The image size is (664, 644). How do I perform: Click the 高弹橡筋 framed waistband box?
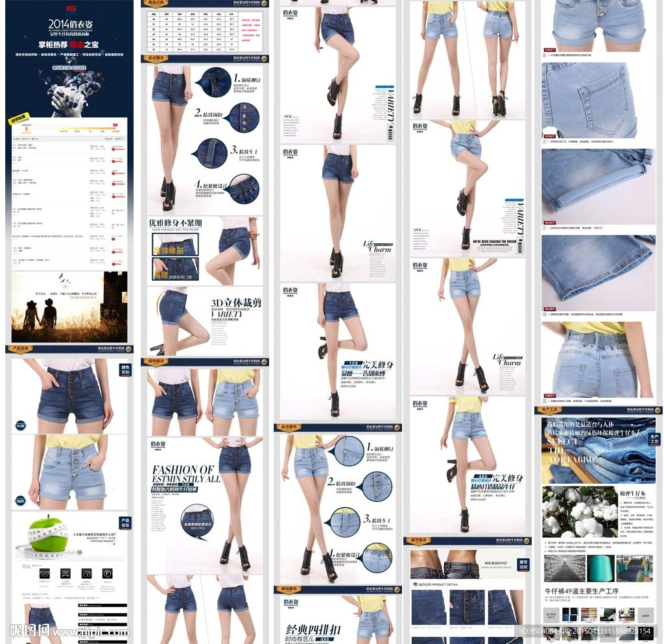175,244
